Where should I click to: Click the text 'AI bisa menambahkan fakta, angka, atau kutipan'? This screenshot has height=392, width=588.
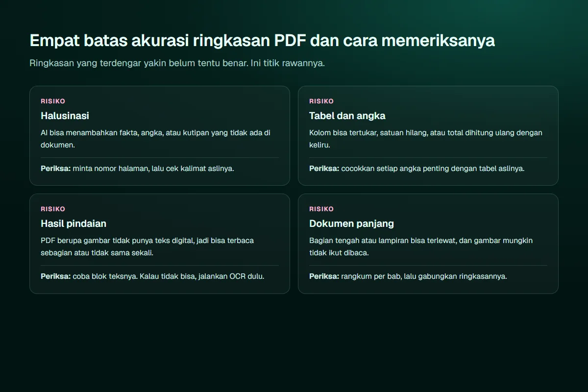click(125, 133)
